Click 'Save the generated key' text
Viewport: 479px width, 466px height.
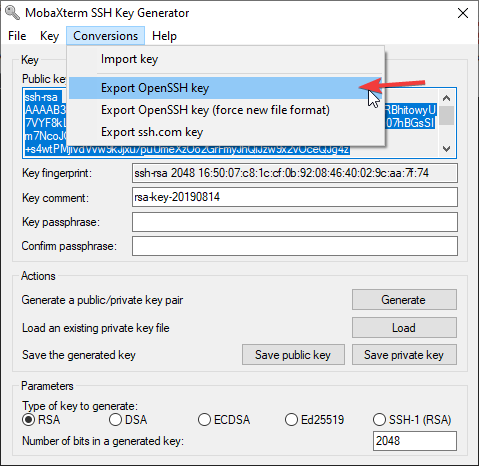(x=79, y=355)
